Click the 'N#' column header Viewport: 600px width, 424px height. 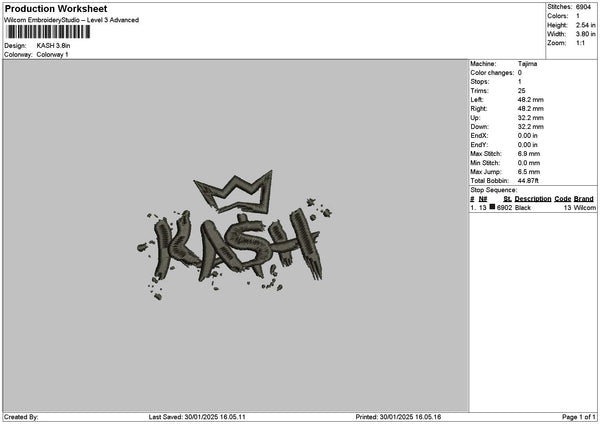click(483, 199)
